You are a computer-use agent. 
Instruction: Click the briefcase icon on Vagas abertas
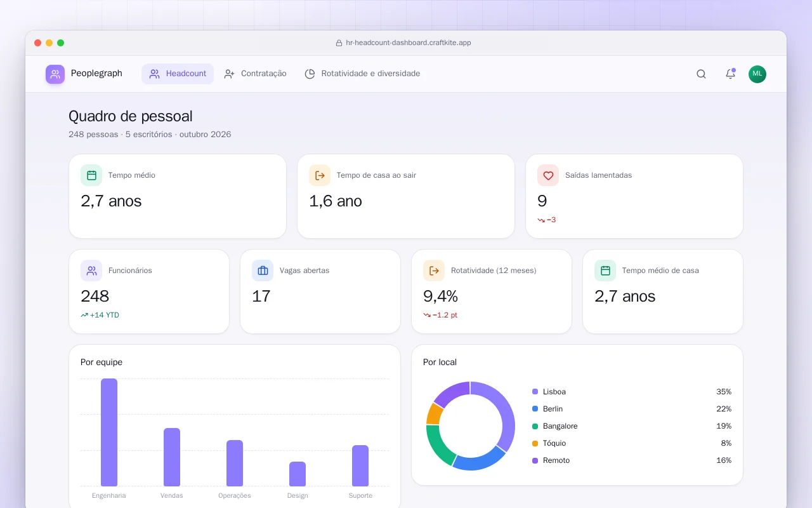click(263, 271)
